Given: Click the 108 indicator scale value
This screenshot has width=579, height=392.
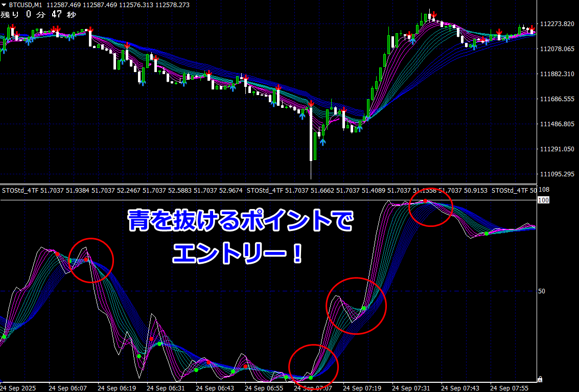Looking at the screenshot, I should [x=544, y=190].
